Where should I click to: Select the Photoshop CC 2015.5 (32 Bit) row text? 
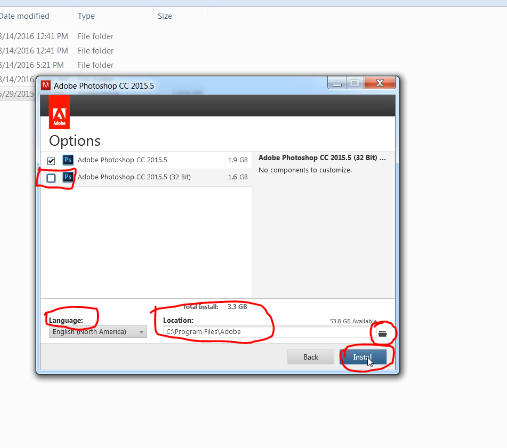[134, 177]
